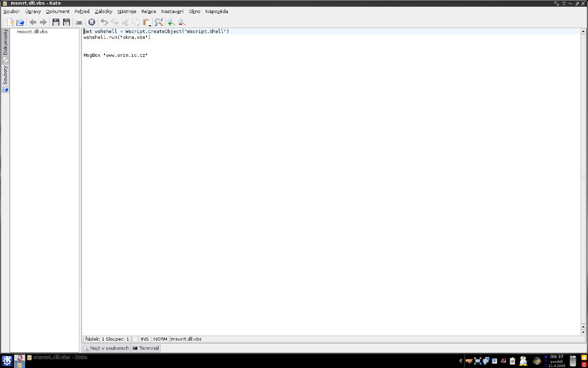Click the Undo arrow icon

point(104,22)
